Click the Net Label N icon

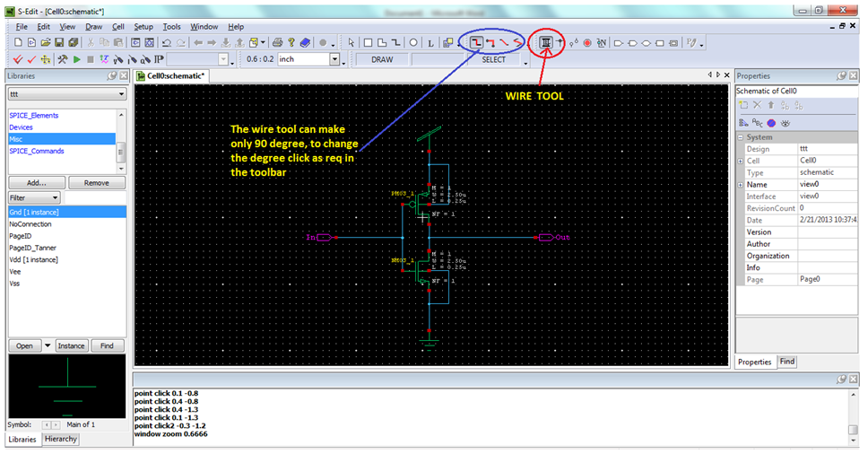pyautogui.click(x=601, y=43)
